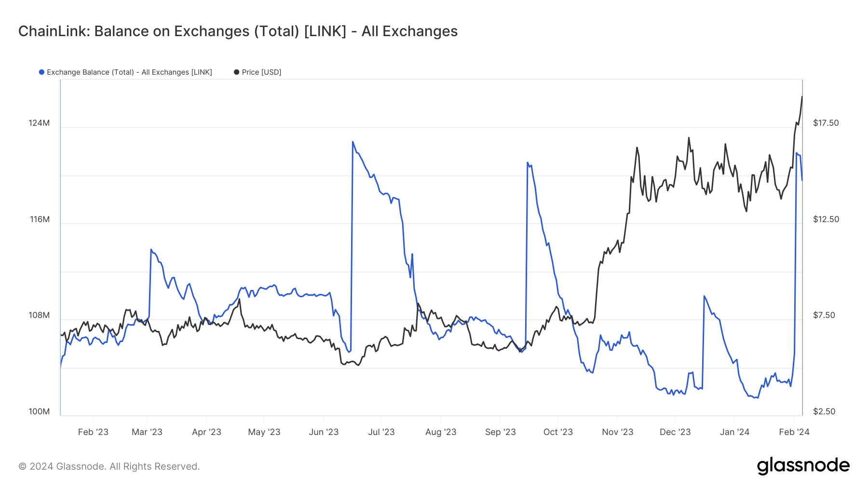The image size is (868, 488).
Task: Select the Apr '23 x-axis label
Action: (x=206, y=432)
